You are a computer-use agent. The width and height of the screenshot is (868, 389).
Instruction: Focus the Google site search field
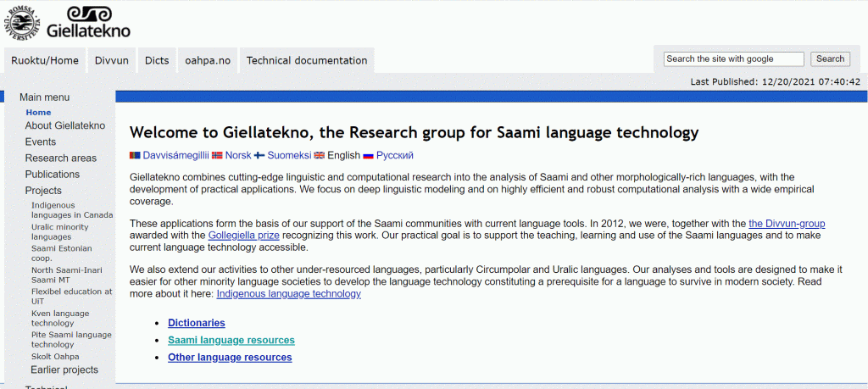[x=733, y=59]
